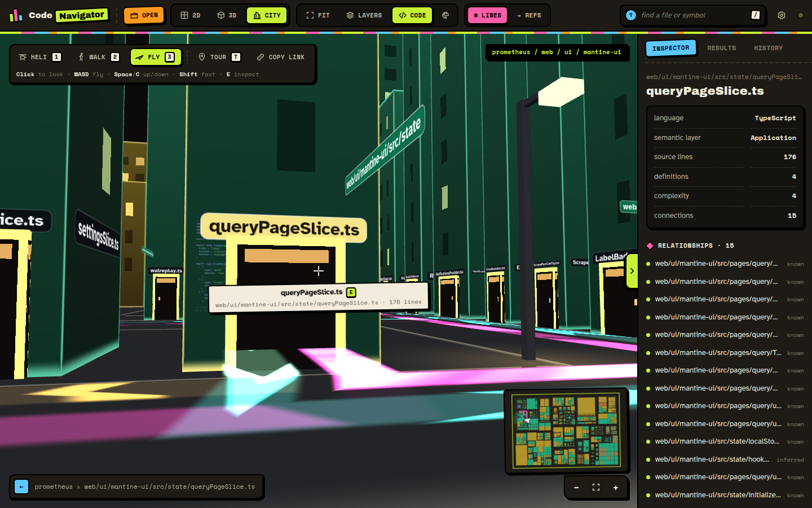Toggle the CODE view button
Image resolution: width=812 pixels, height=508 pixels.
pyautogui.click(x=412, y=15)
